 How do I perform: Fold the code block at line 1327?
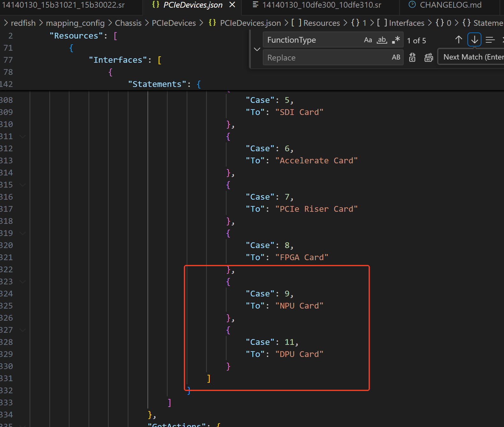pyautogui.click(x=23, y=330)
